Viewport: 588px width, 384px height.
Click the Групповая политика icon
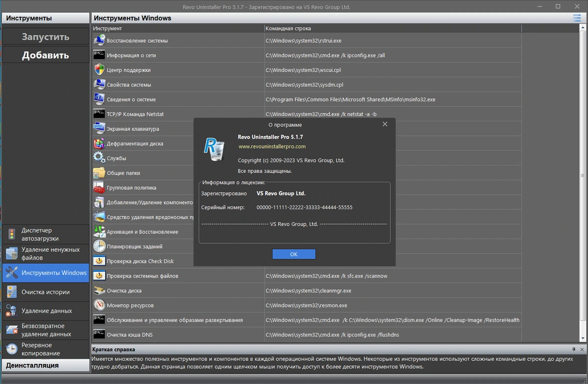[x=99, y=187]
